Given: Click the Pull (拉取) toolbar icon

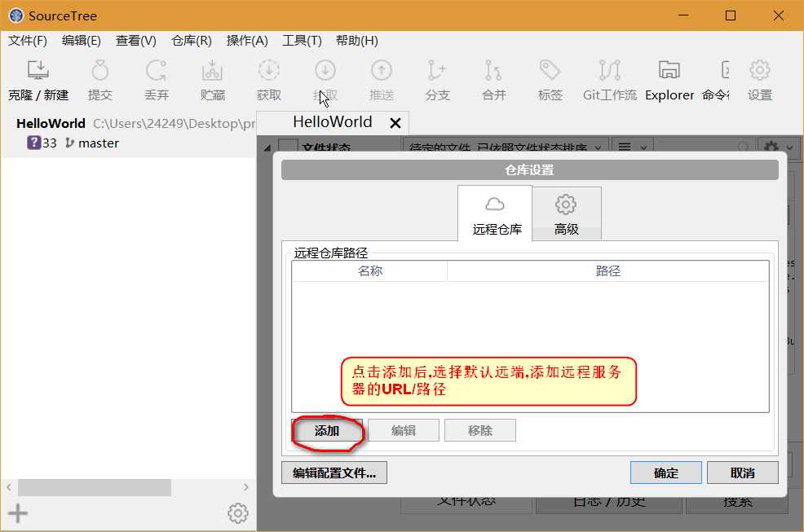Looking at the screenshot, I should pyautogui.click(x=325, y=81).
